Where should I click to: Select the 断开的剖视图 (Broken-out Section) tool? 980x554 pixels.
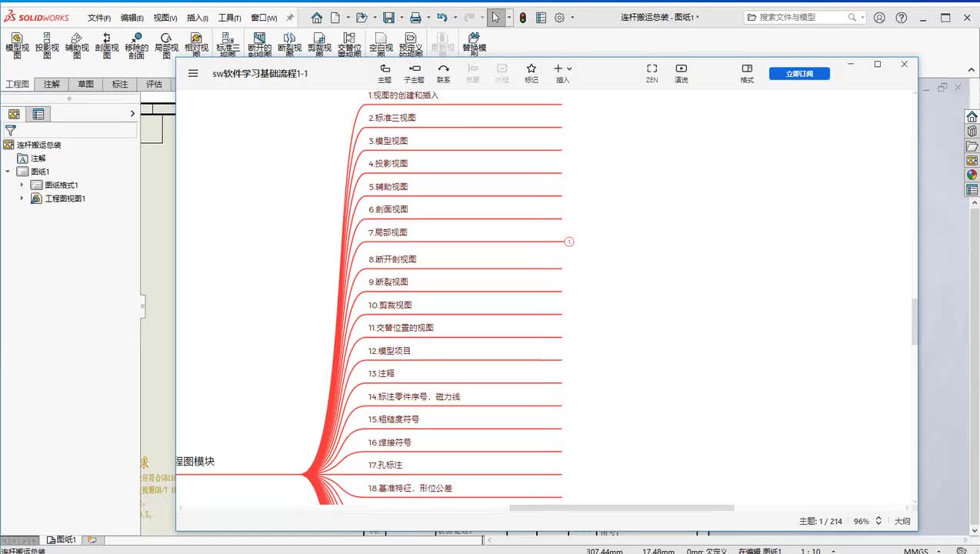click(260, 45)
